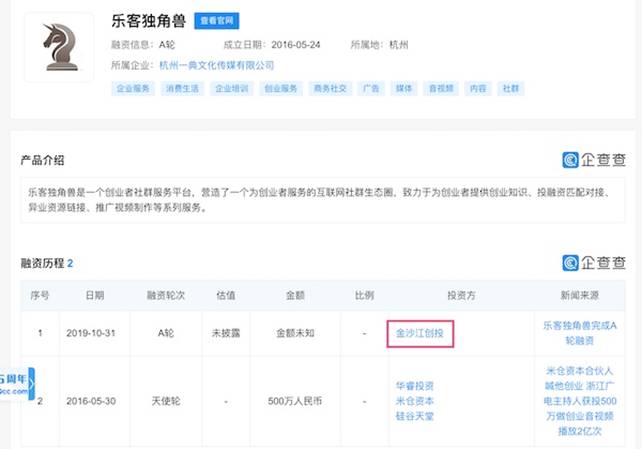This screenshot has height=449, width=642.
Task: Open the 米仓资本合伙人 news source link
Action: point(580,401)
